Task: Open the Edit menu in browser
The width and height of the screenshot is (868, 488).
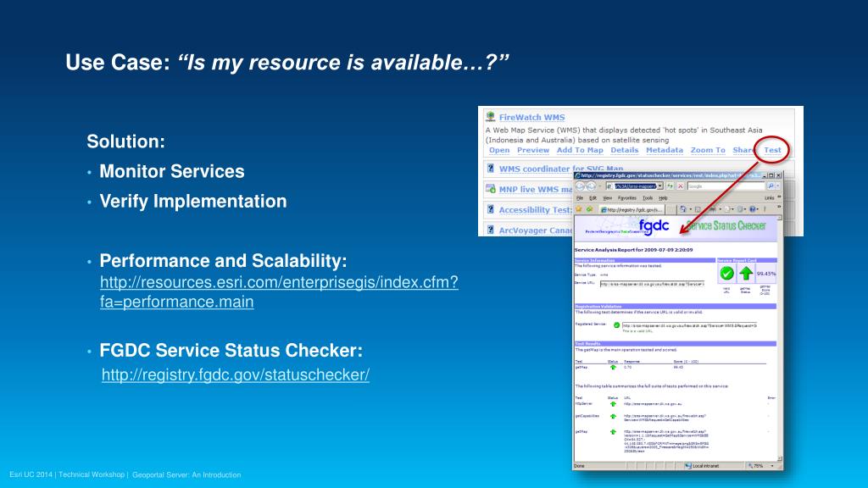Action: [x=593, y=198]
